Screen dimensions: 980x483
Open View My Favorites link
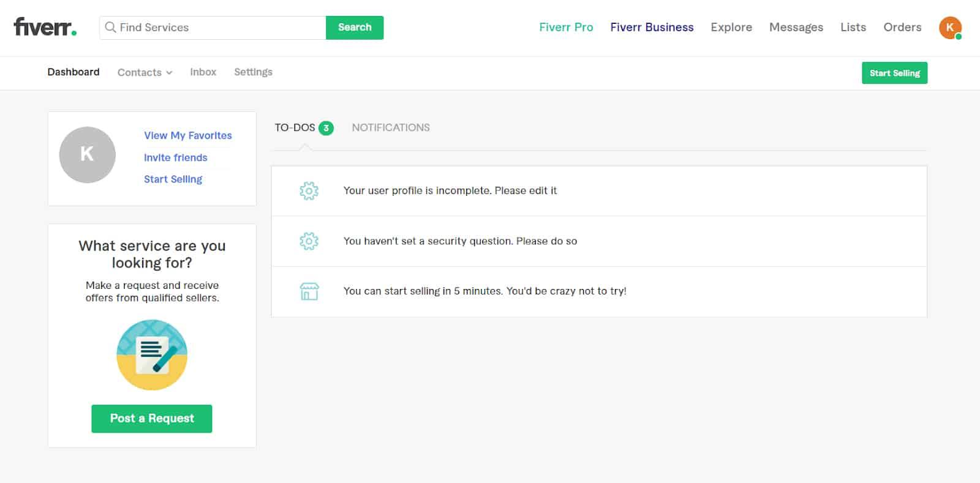pyautogui.click(x=188, y=135)
